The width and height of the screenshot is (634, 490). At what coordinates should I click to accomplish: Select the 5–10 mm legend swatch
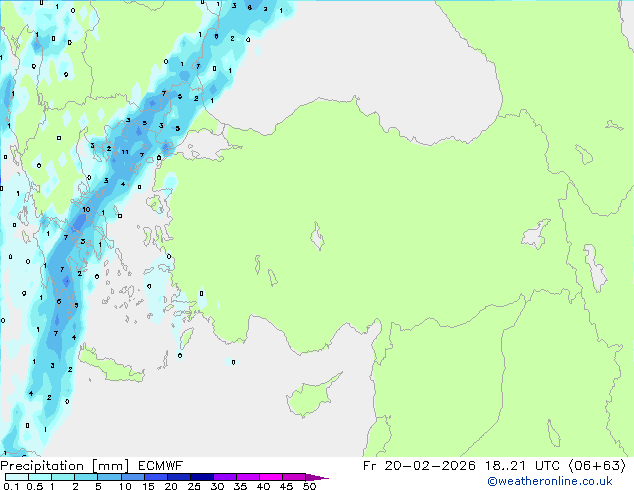[x=109, y=477]
